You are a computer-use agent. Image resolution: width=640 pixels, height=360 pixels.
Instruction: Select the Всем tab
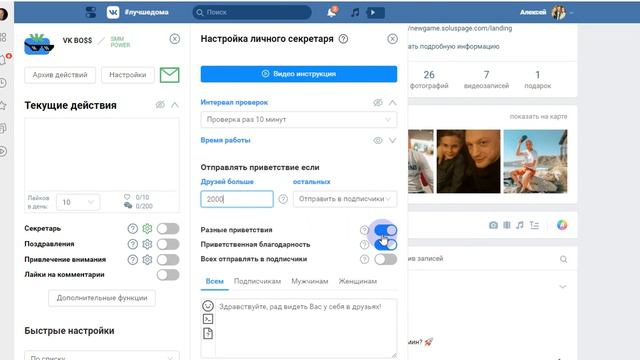(215, 281)
